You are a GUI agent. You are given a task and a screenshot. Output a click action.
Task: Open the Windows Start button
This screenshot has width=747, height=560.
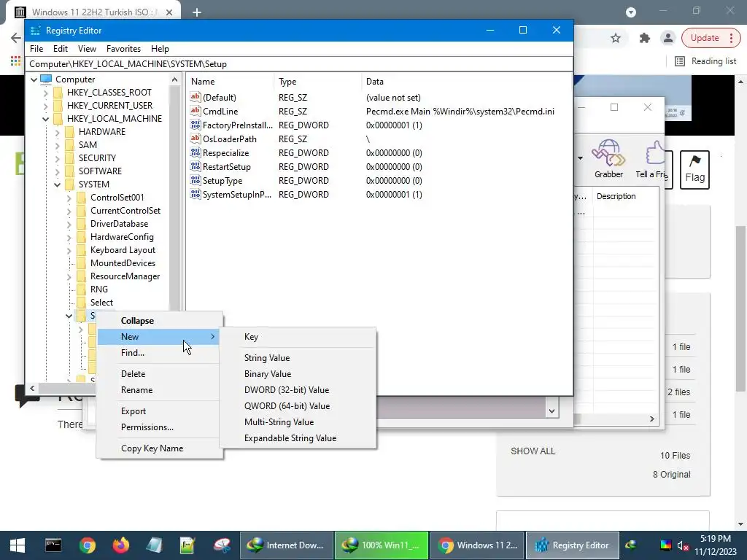tap(18, 545)
